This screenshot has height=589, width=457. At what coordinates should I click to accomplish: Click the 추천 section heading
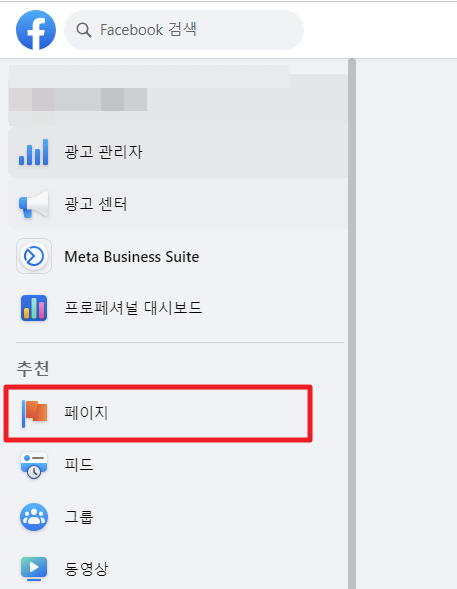33,368
